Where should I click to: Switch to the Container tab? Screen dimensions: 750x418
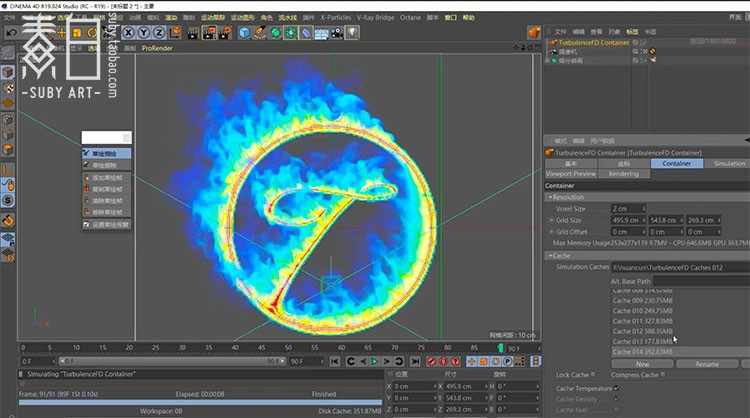677,164
